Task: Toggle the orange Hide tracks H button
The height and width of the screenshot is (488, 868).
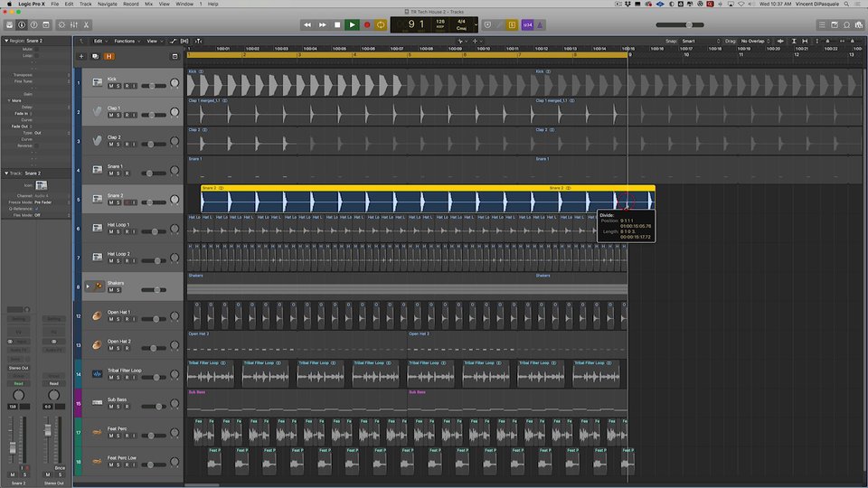Action: tap(109, 56)
